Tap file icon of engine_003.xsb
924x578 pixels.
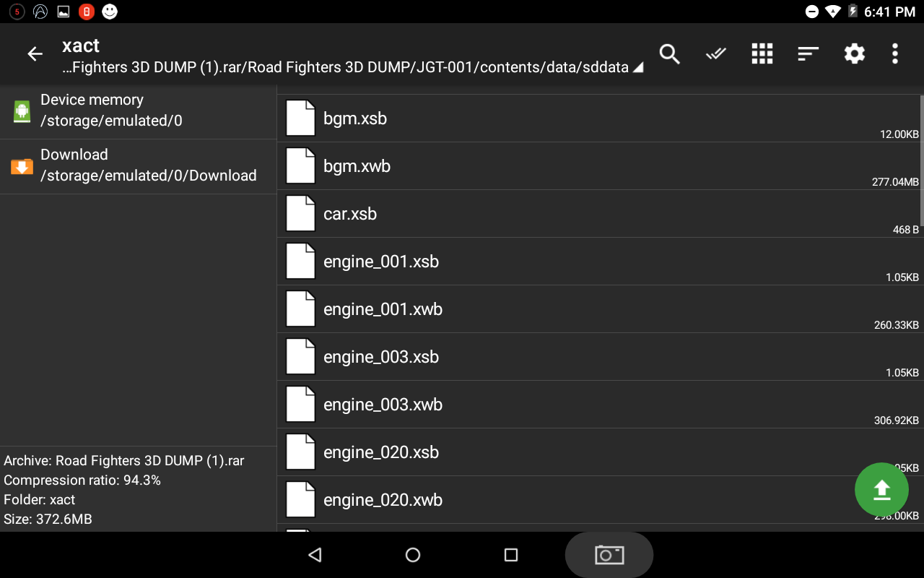300,357
